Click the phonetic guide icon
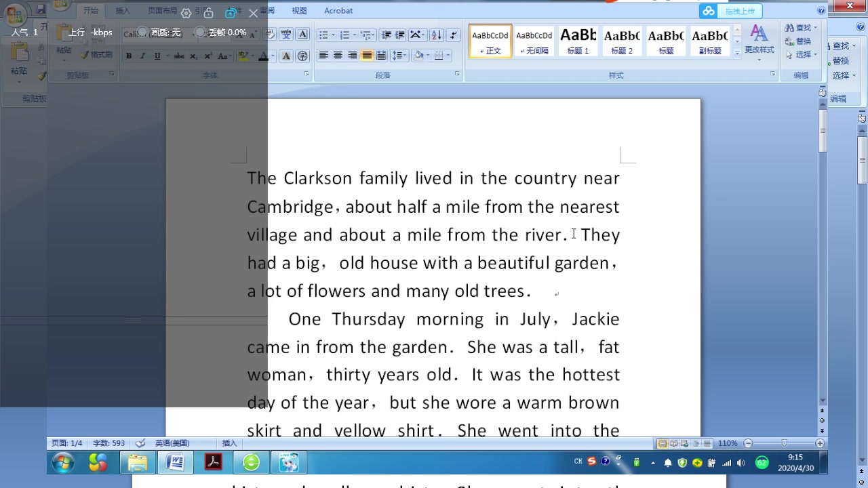This screenshot has height=488, width=868. 287,35
